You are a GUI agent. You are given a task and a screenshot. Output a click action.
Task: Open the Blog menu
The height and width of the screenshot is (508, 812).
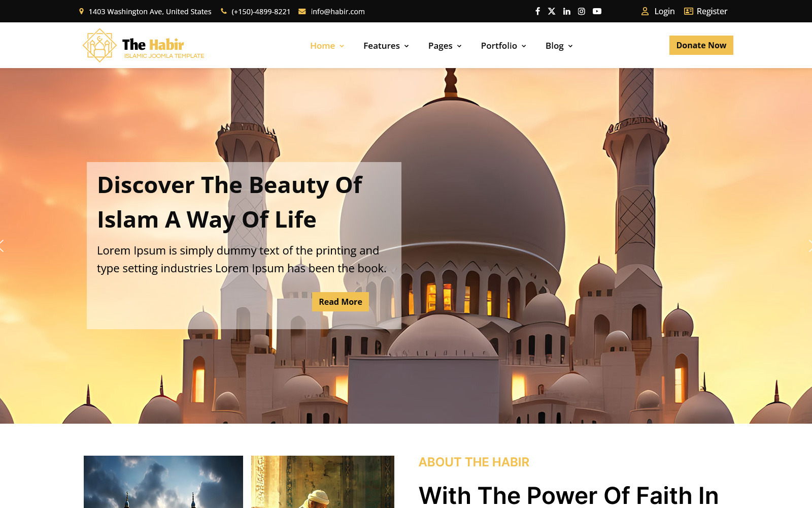point(554,46)
